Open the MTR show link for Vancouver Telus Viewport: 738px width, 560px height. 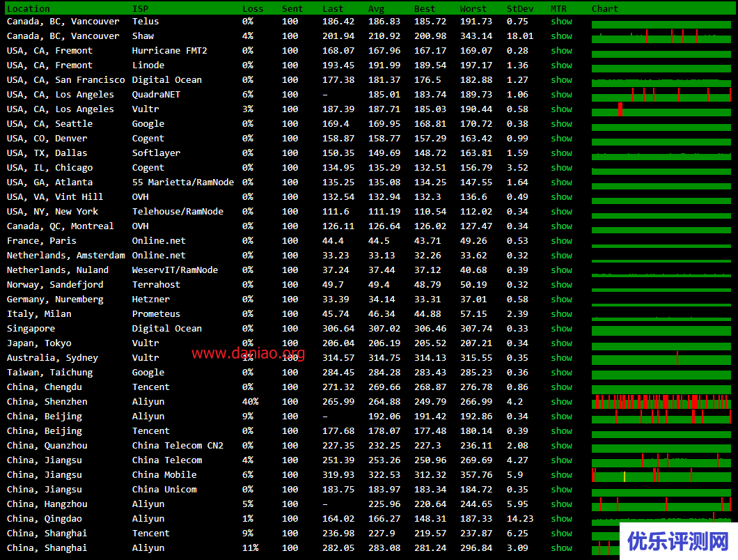(561, 21)
